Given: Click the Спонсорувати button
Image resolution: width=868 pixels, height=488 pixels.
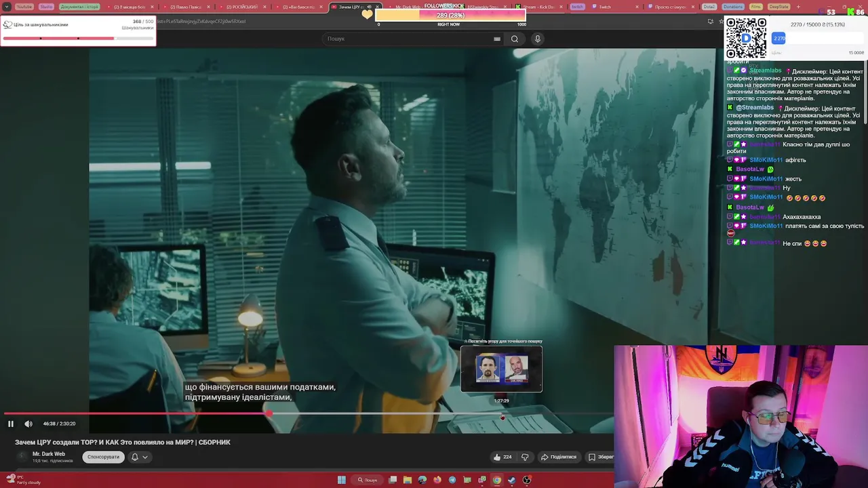Looking at the screenshot, I should pyautogui.click(x=103, y=457).
